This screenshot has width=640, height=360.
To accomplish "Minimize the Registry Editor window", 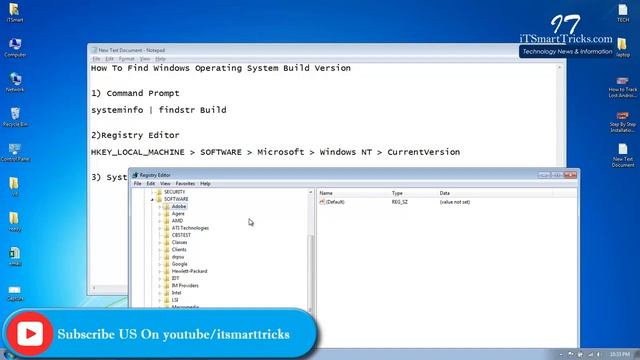I will (543, 175).
